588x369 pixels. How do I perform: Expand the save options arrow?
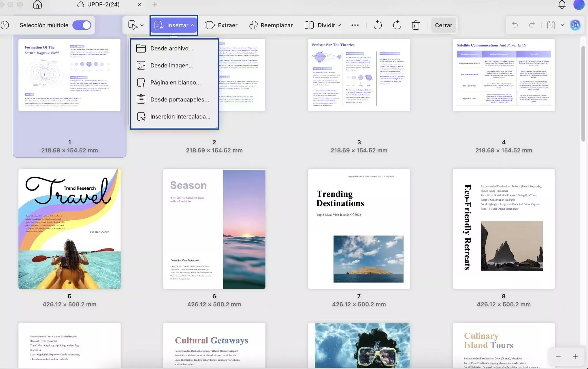(x=562, y=25)
